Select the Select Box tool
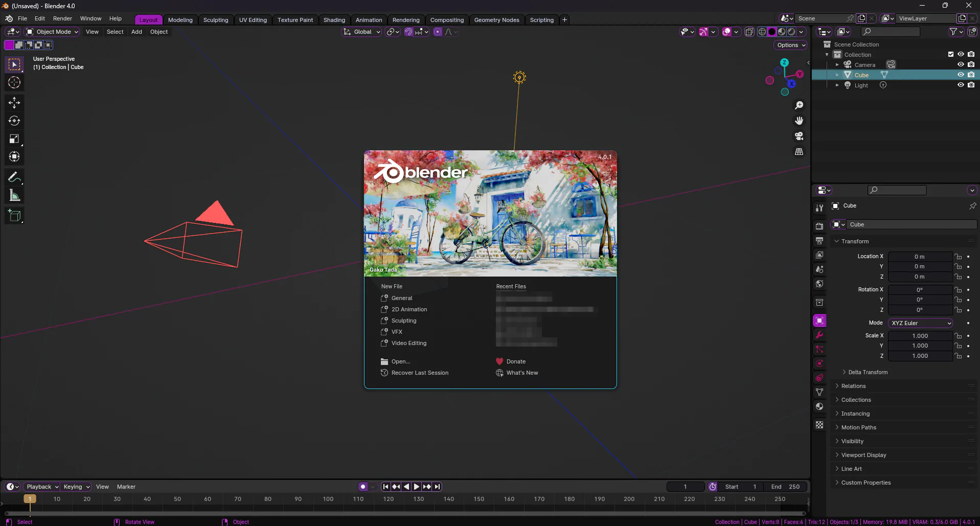Viewport: 980px width, 526px height. pos(14,64)
